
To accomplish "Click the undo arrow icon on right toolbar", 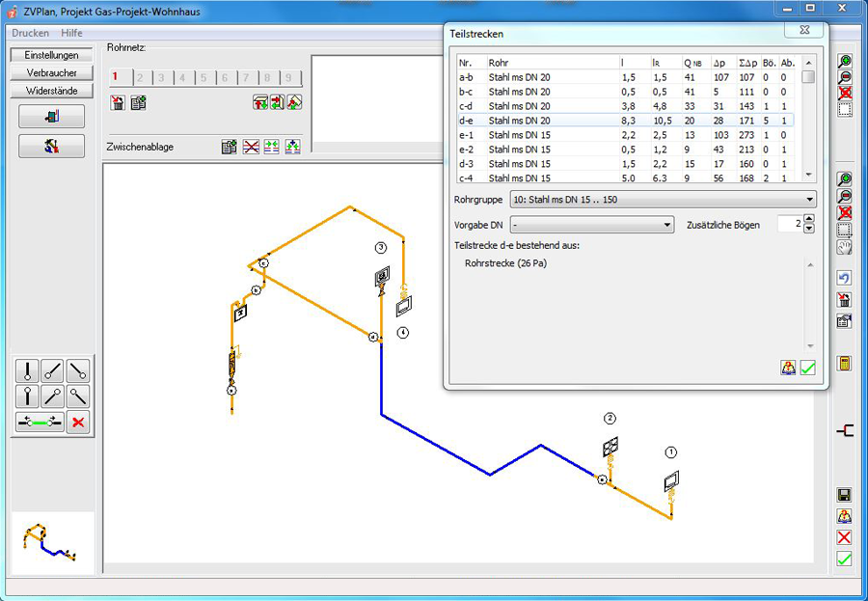I will [x=844, y=279].
